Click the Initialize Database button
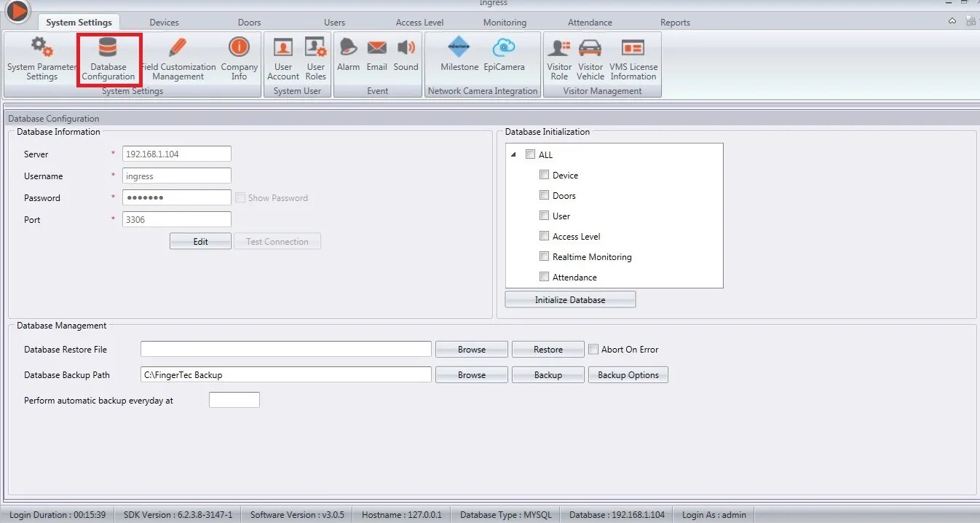This screenshot has width=980, height=523. click(x=570, y=299)
